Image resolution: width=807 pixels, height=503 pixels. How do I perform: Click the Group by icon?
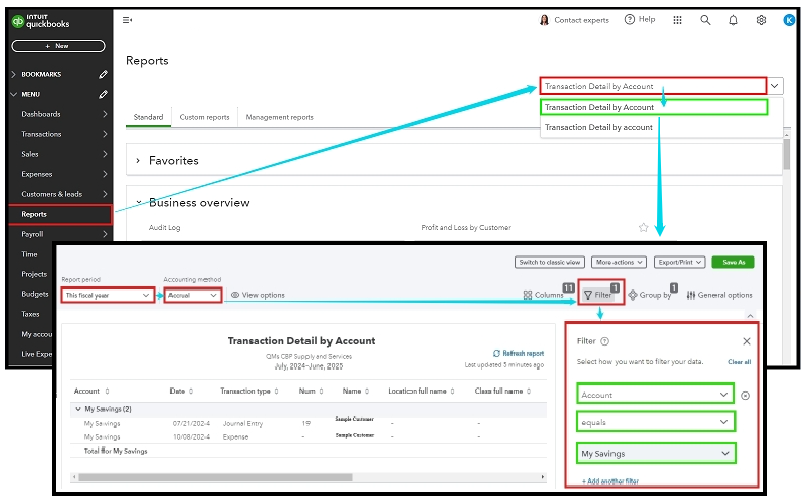633,295
